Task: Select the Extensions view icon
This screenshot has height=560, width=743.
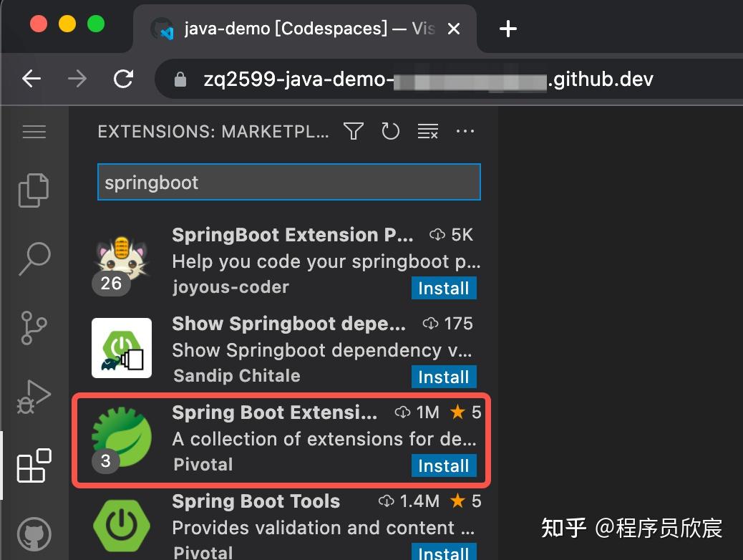Action: 34,465
